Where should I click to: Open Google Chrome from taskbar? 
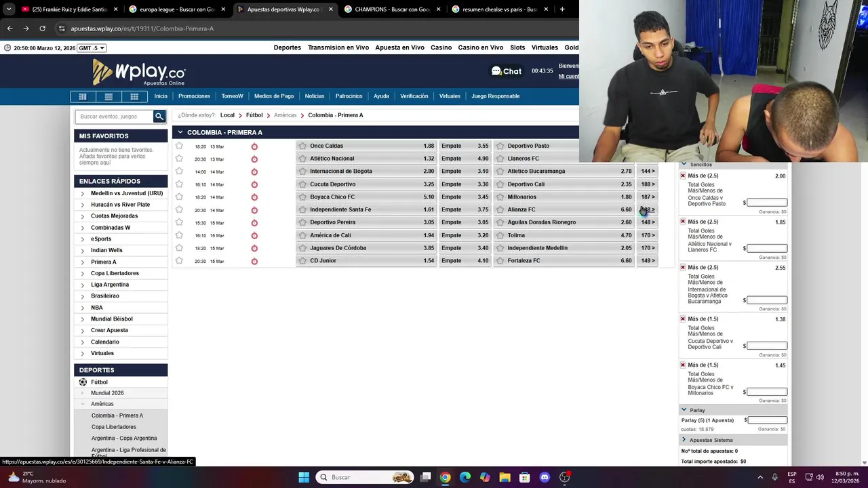445,477
